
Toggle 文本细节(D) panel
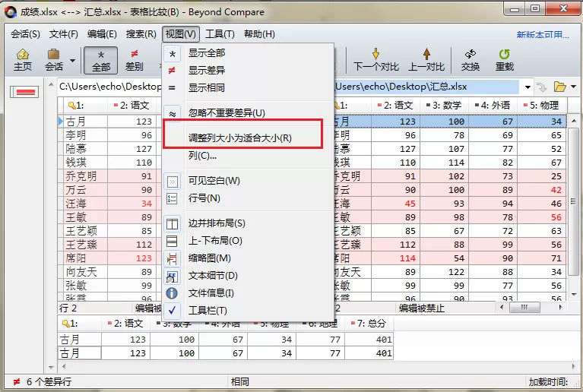[248, 276]
